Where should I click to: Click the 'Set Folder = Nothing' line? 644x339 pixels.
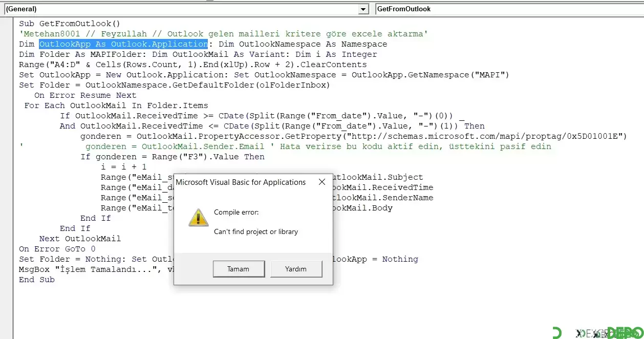click(x=219, y=259)
